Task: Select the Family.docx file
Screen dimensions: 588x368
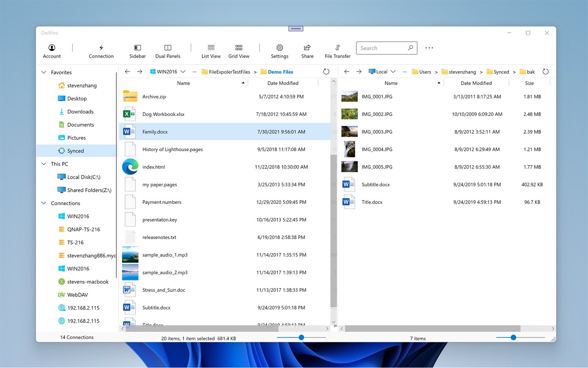Action: point(154,131)
